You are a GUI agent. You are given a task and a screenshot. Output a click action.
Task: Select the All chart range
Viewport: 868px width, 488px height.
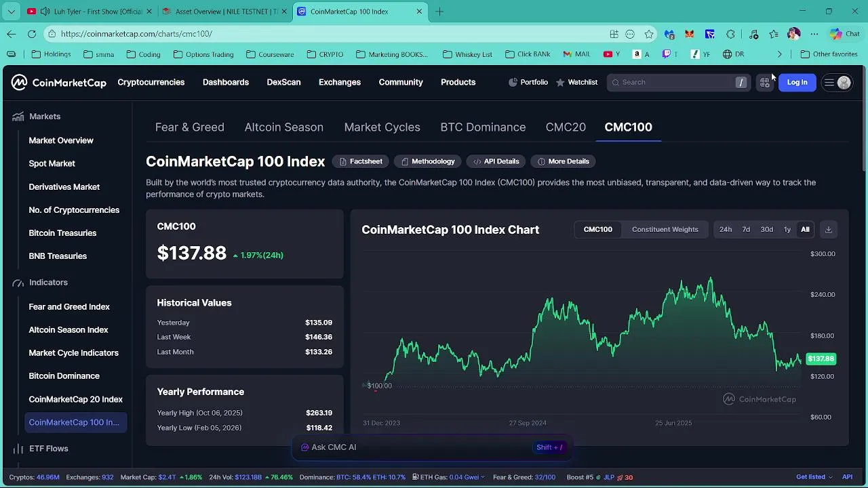click(805, 229)
